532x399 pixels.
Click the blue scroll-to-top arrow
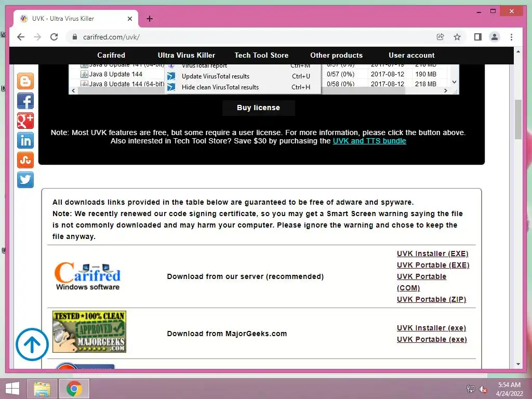coord(32,344)
